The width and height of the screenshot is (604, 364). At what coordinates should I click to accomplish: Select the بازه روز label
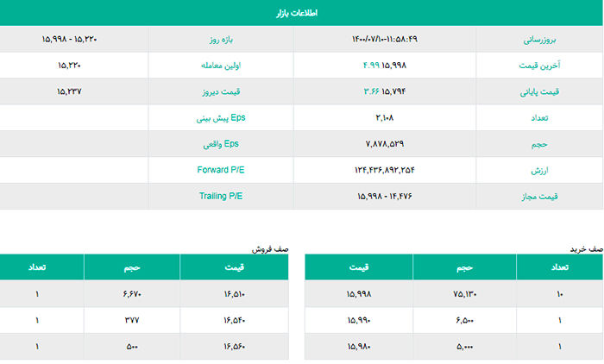click(221, 40)
